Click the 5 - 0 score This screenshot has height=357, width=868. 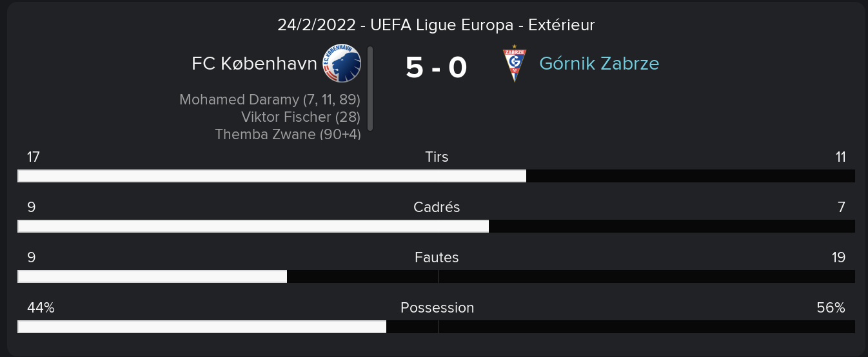point(437,67)
